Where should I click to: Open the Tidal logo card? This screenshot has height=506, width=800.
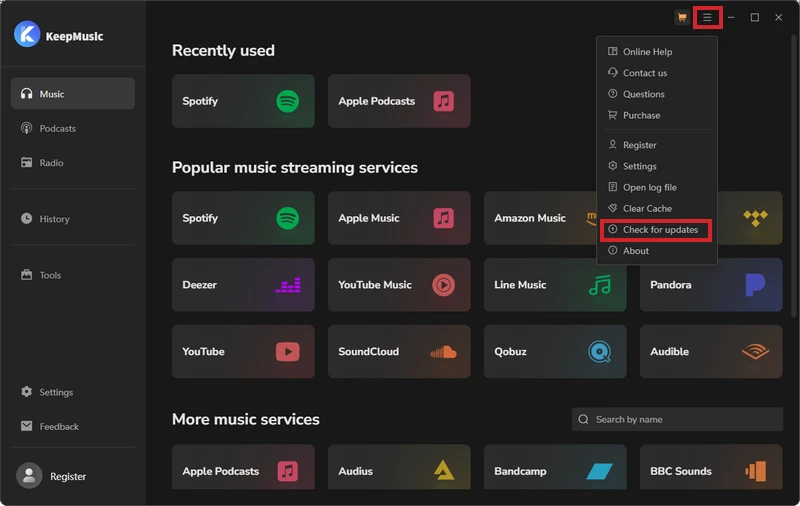(750, 218)
